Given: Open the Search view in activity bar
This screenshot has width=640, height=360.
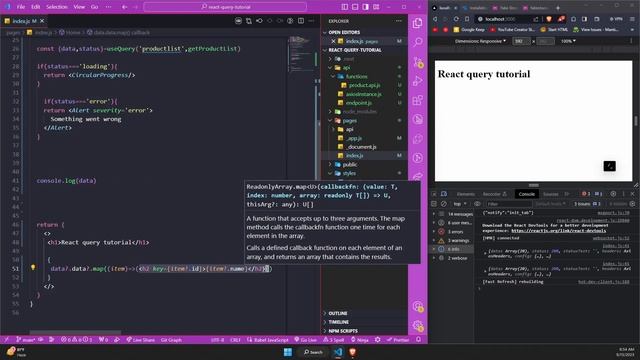Looking at the screenshot, I should click(418, 42).
